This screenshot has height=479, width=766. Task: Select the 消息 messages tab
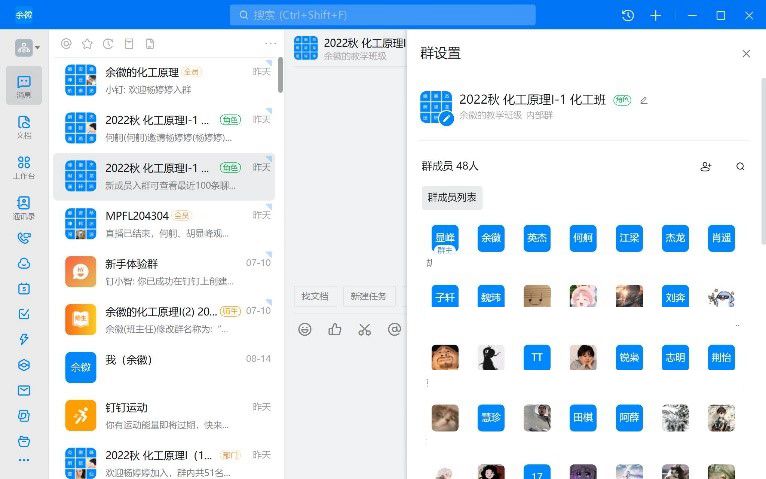[x=24, y=86]
